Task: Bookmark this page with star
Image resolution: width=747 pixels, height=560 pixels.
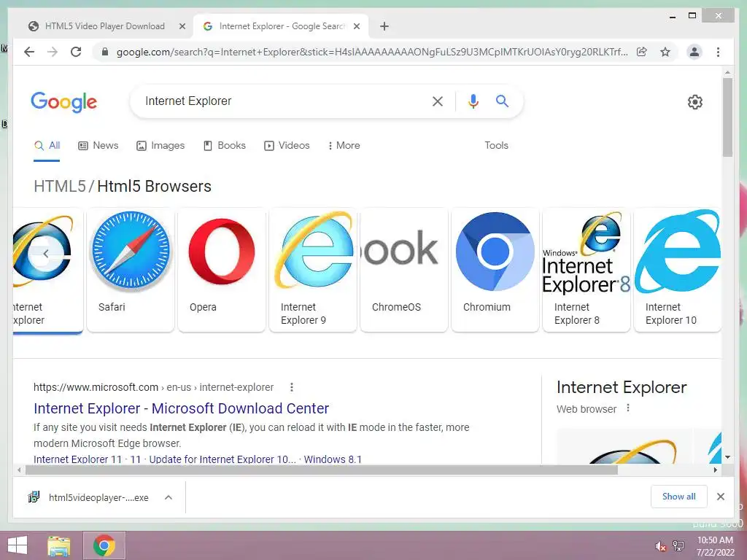Action: click(665, 52)
